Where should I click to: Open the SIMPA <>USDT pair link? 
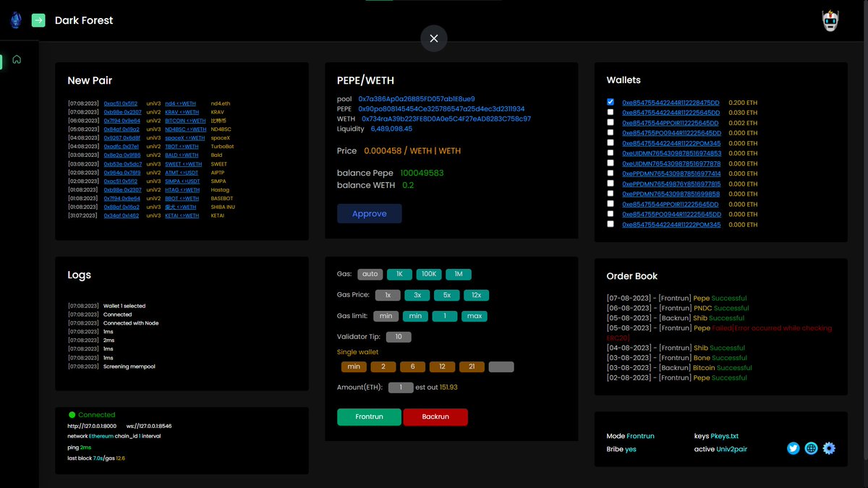click(x=182, y=181)
